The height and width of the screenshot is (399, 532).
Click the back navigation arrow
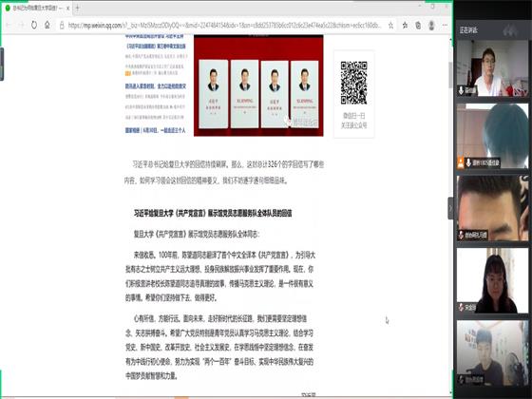tap(9, 25)
